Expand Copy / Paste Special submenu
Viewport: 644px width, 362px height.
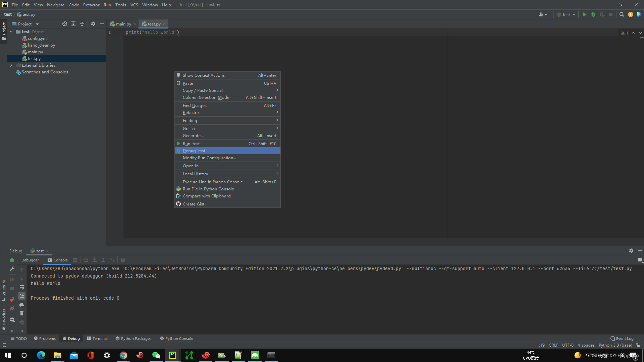coord(227,90)
